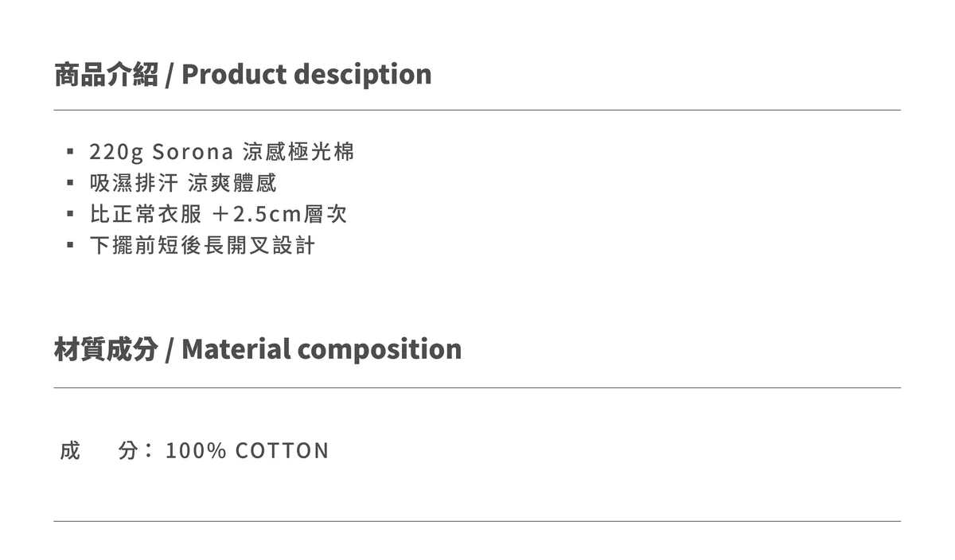955x560 pixels.
Task: Click the 比正常衣服 text
Action: pos(146,214)
